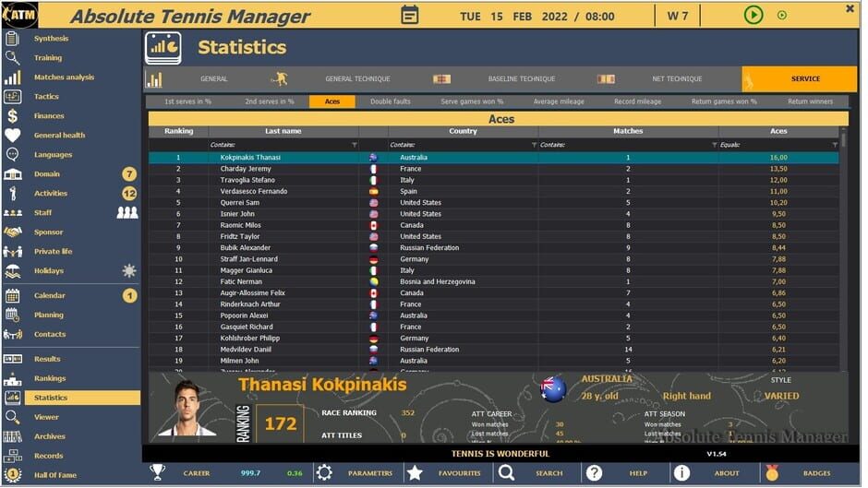Screen dimensions: 868x488
Task: Open the Activities menu item
Action: 51,195
